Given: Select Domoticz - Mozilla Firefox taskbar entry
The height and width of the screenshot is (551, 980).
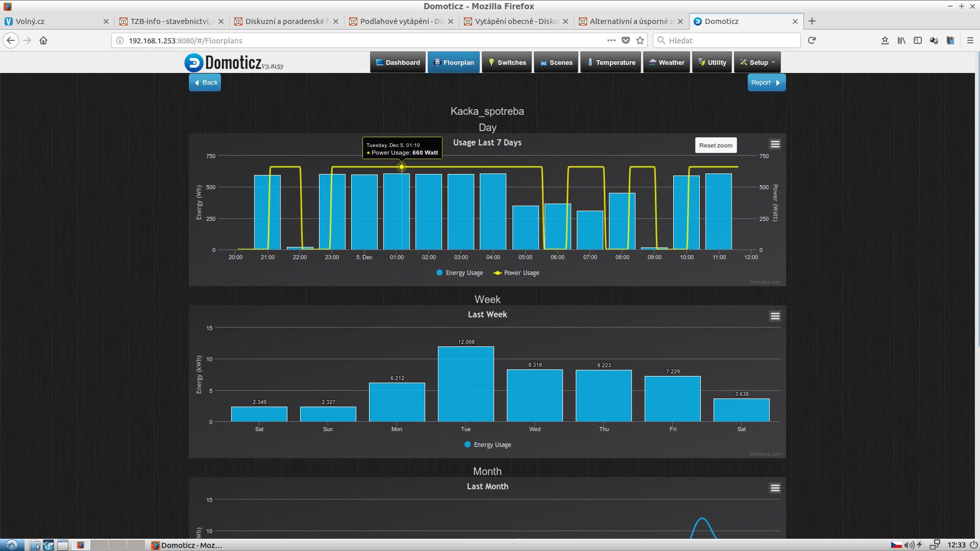Looking at the screenshot, I should tap(187, 545).
